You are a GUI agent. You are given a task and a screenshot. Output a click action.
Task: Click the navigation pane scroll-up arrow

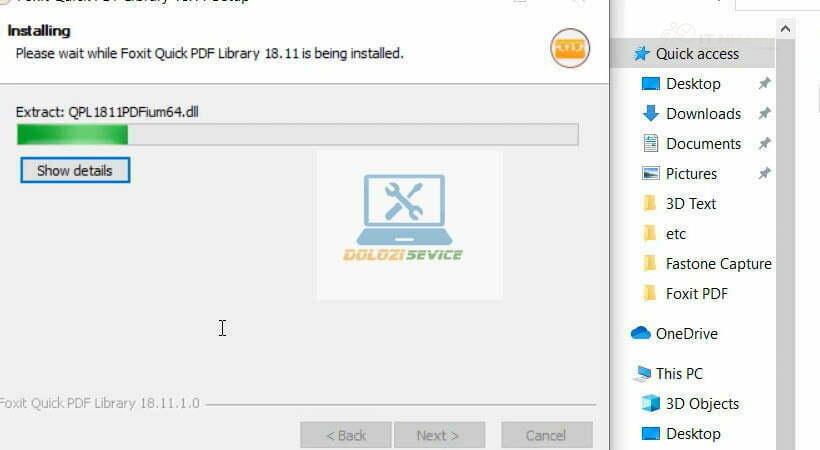click(785, 29)
